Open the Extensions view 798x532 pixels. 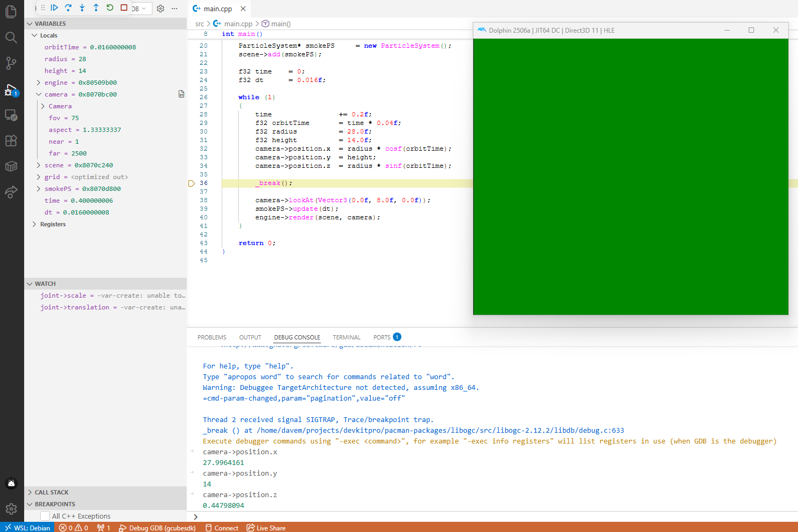pyautogui.click(x=11, y=141)
